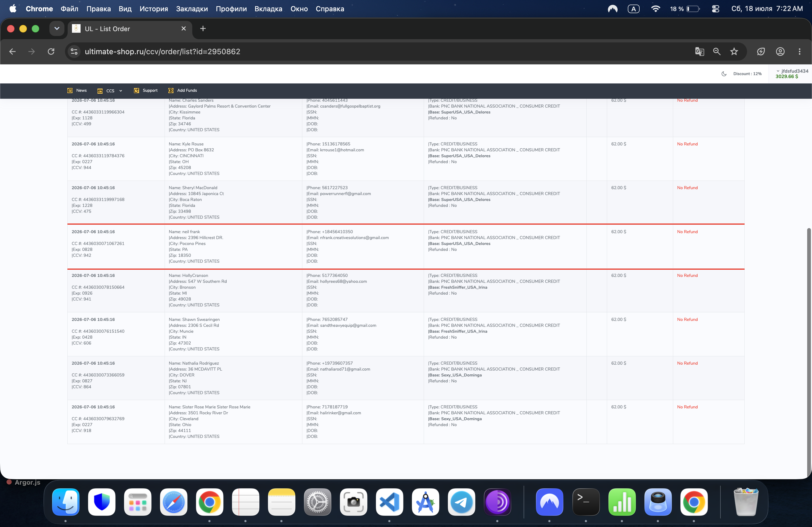Click the Discount : 12% label

(748, 74)
